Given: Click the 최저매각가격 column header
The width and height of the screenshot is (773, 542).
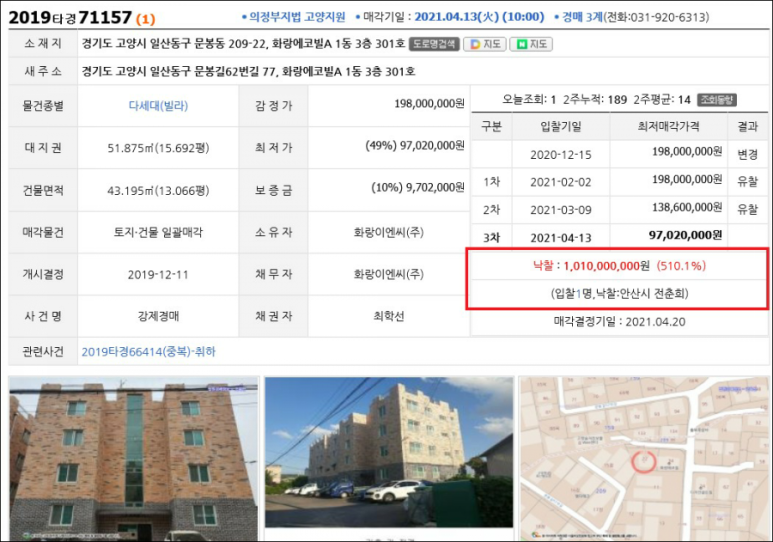Looking at the screenshot, I should click(668, 127).
